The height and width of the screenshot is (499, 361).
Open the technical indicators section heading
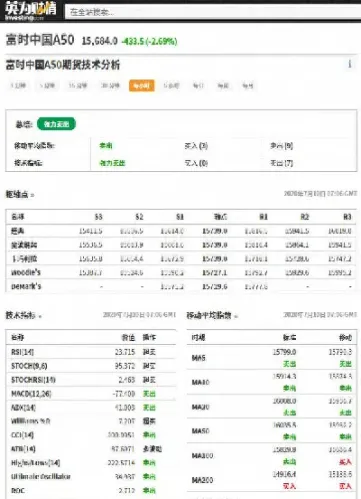(x=20, y=315)
